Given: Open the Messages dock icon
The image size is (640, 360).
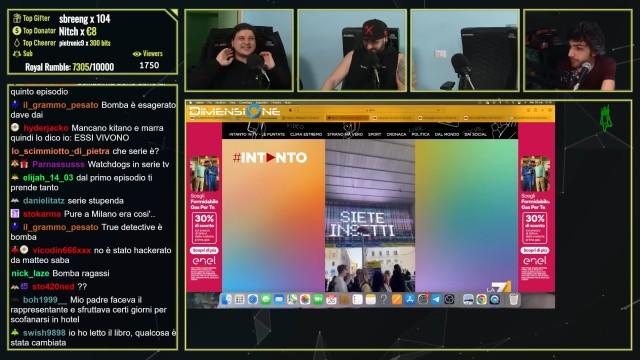Looking at the screenshot, I should click(x=266, y=300).
